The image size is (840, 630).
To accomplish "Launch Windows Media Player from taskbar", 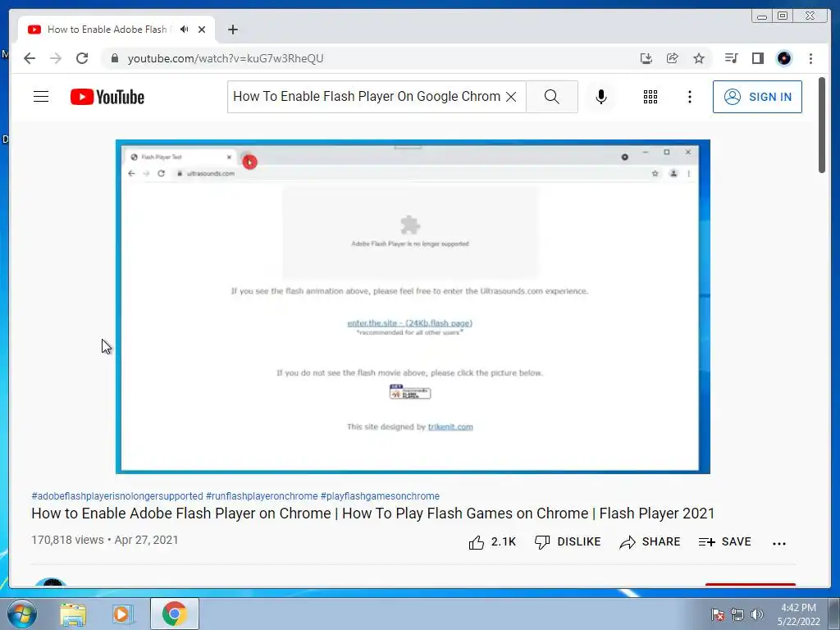I will click(123, 614).
